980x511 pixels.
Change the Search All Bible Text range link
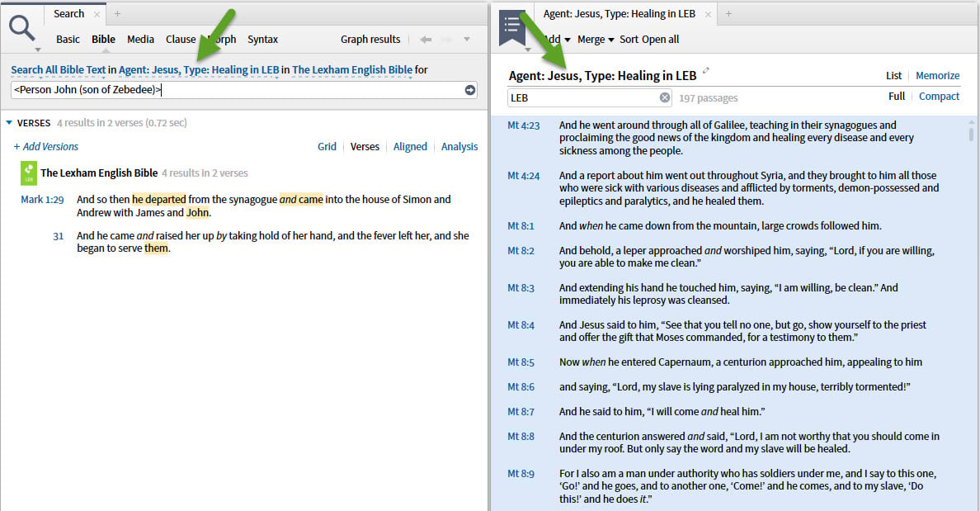(x=58, y=70)
